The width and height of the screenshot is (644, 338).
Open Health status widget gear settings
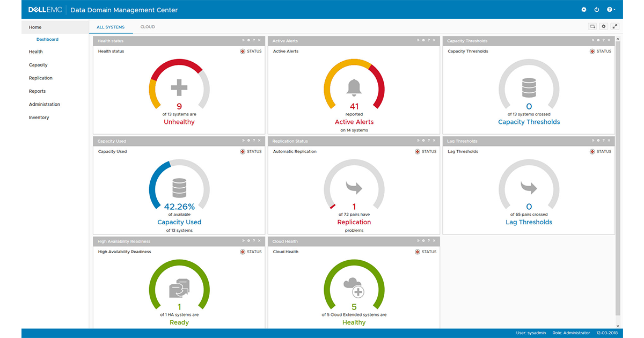point(248,40)
